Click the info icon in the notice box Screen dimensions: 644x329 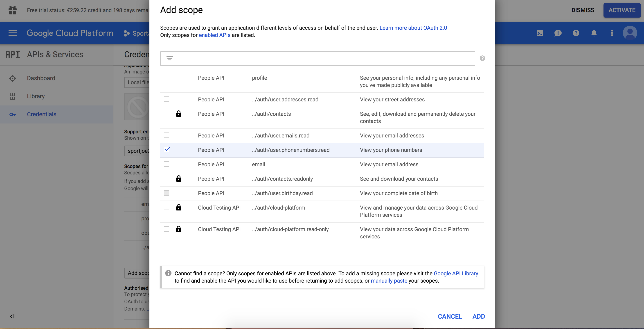pyautogui.click(x=168, y=273)
